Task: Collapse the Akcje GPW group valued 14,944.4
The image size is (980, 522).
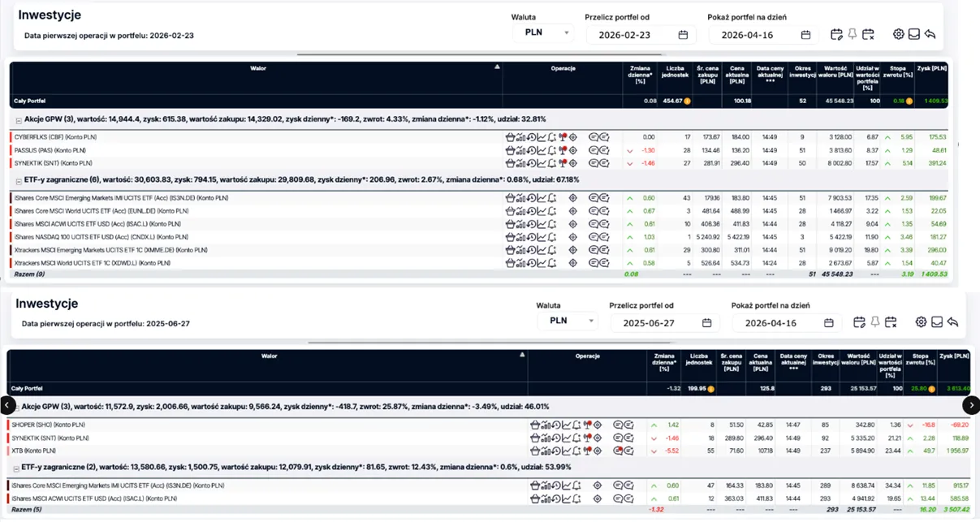Action: (x=19, y=119)
